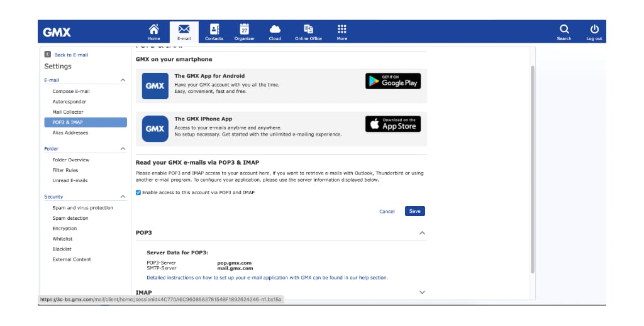Open Mail Collector settings

[68, 112]
